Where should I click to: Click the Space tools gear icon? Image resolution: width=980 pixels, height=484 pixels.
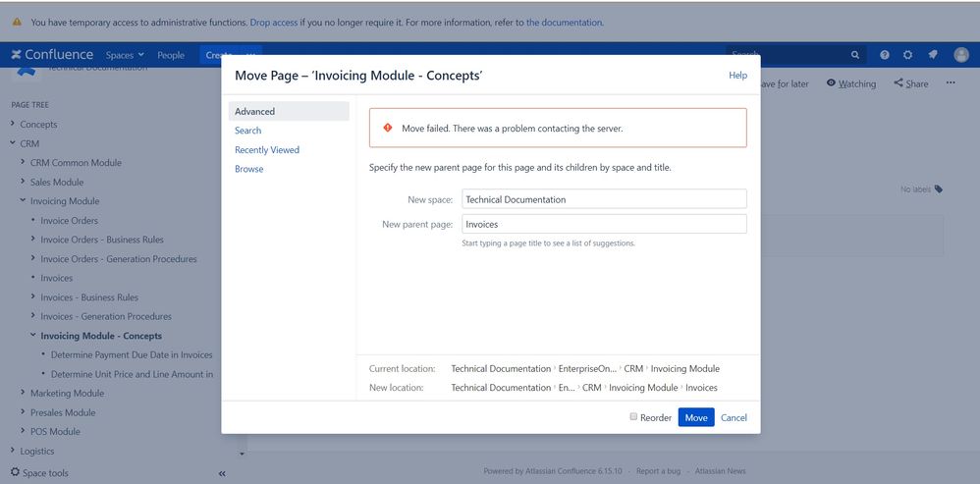[15, 472]
